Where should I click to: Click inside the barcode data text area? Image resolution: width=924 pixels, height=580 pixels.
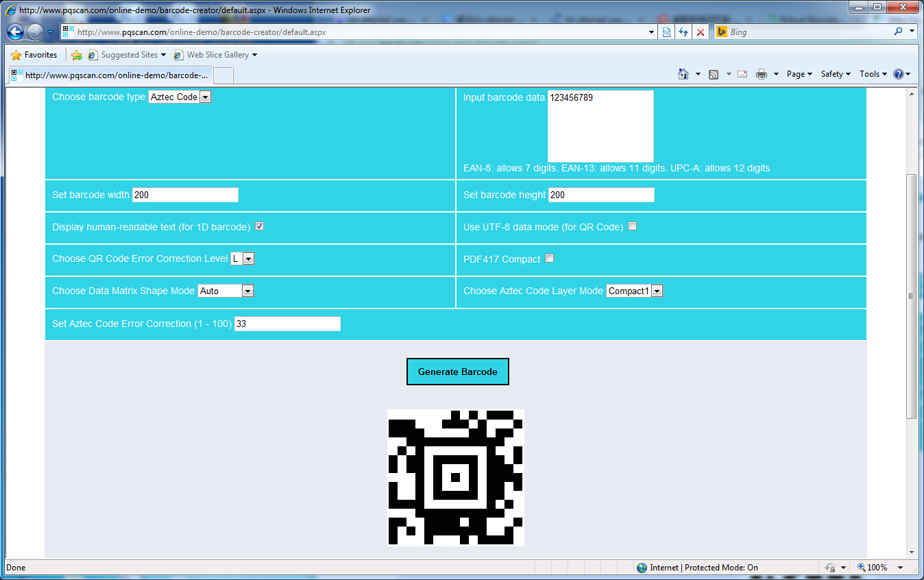(600, 126)
